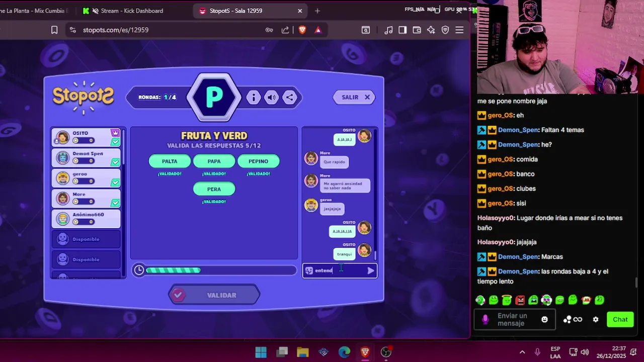The width and height of the screenshot is (644, 362).
Task: Click geroo's avatar in game chat
Action: coord(311,205)
